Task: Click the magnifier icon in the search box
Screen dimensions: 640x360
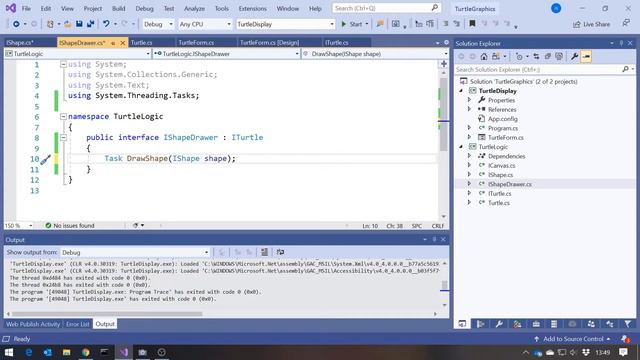Action: point(435,8)
